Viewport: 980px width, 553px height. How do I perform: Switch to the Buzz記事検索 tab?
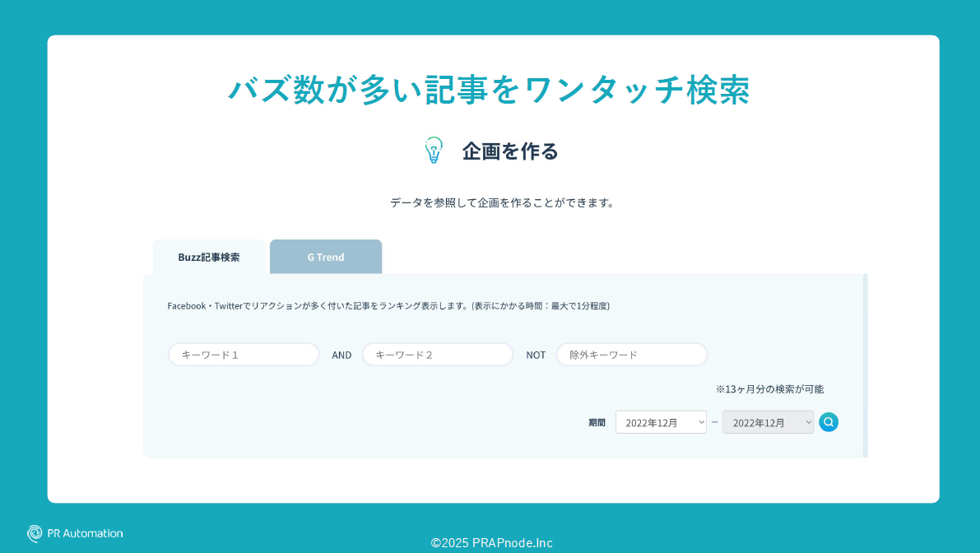point(209,257)
